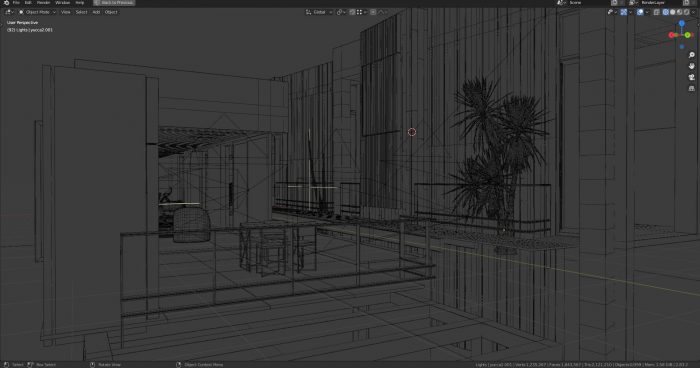The height and width of the screenshot is (368, 700).
Task: Click the red X axis on gizmo
Action: [x=671, y=35]
